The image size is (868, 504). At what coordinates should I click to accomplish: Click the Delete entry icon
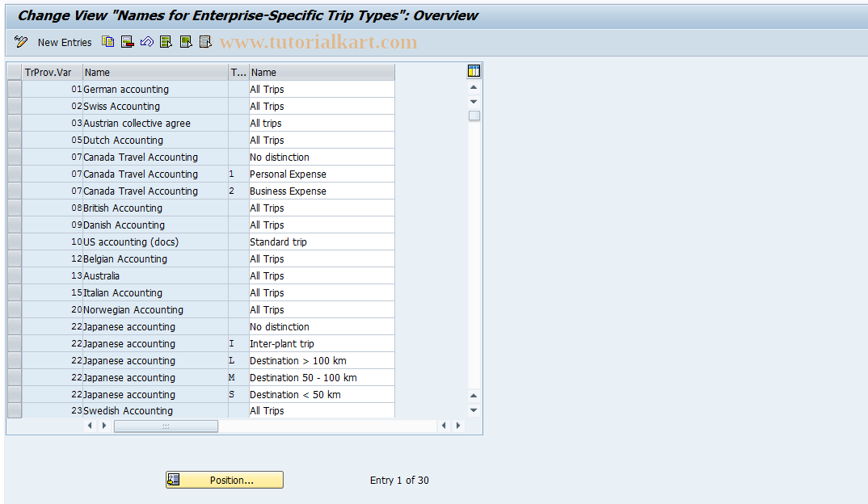128,41
